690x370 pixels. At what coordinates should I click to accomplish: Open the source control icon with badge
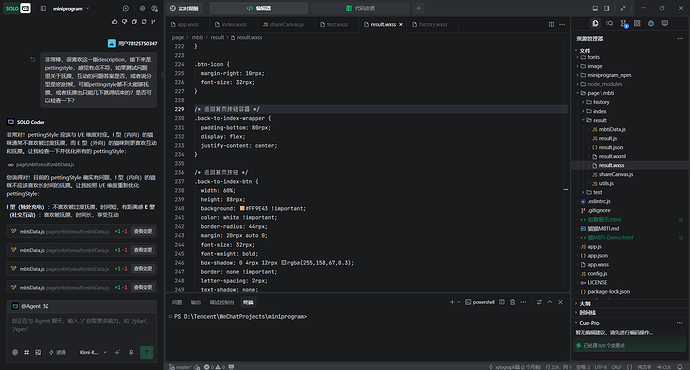[624, 23]
